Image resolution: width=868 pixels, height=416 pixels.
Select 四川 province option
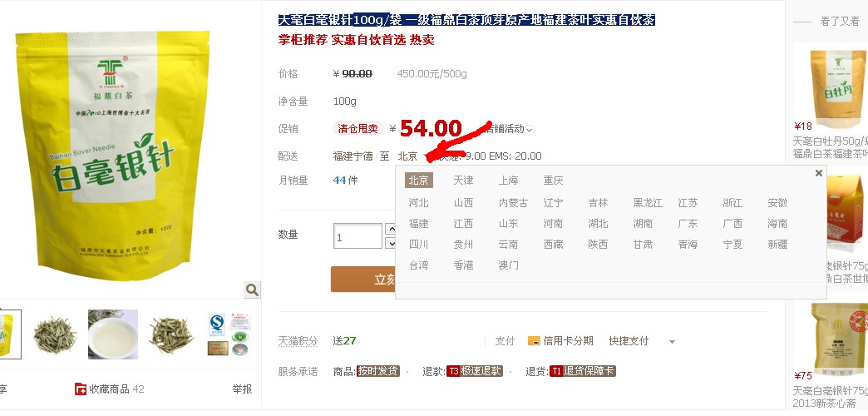coord(418,244)
